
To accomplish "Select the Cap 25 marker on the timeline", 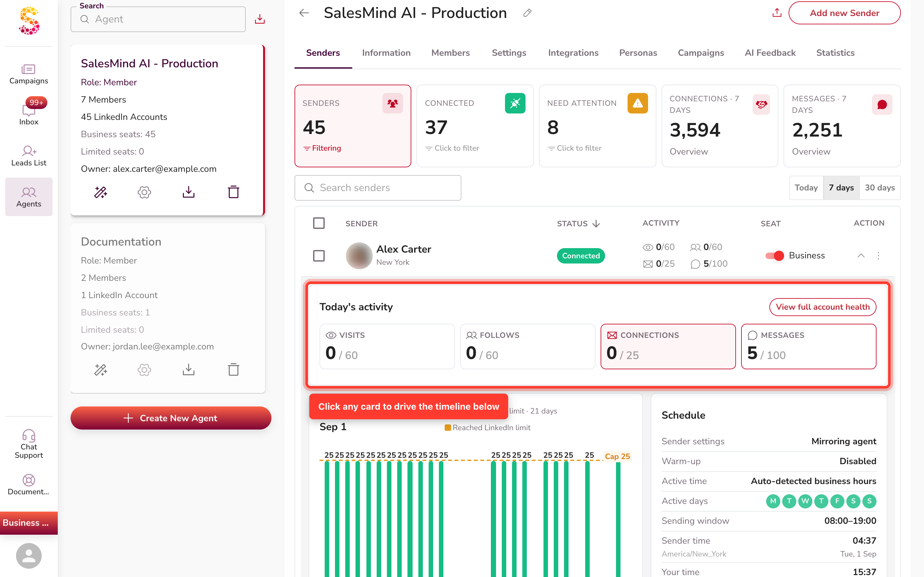I will tap(617, 456).
